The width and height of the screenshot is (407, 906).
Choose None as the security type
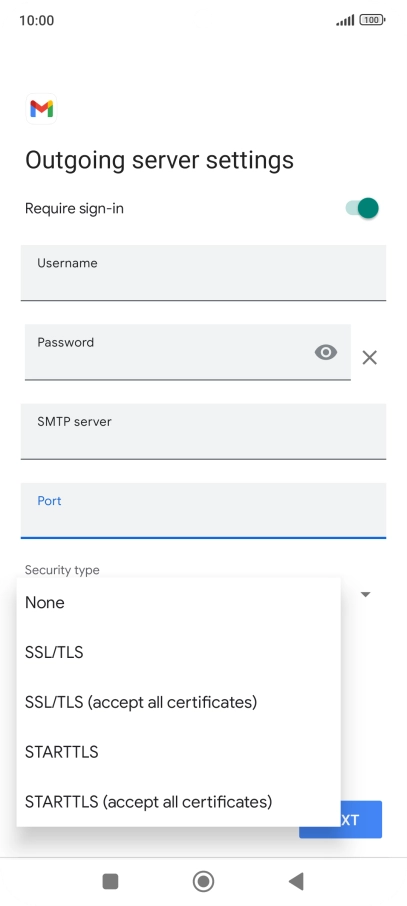pyautogui.click(x=179, y=603)
